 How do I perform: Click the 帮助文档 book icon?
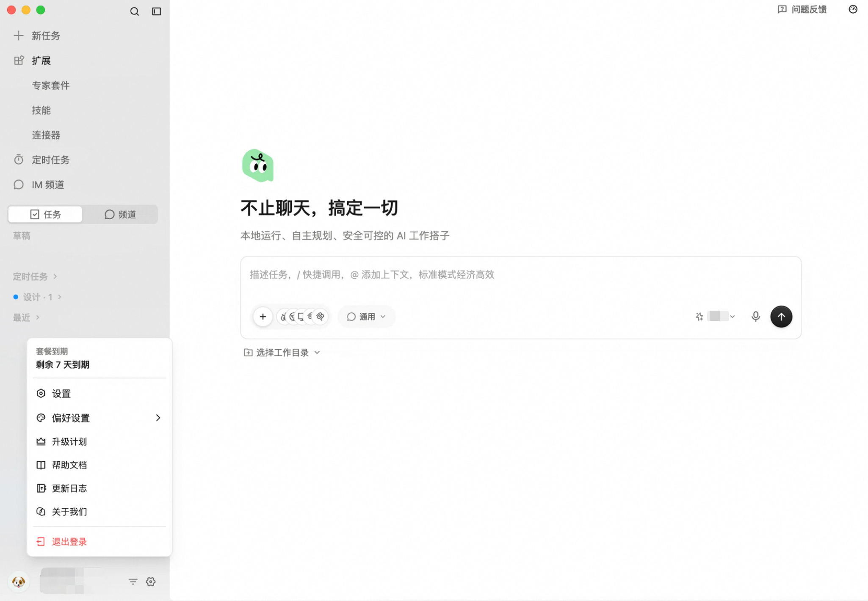[x=41, y=465]
